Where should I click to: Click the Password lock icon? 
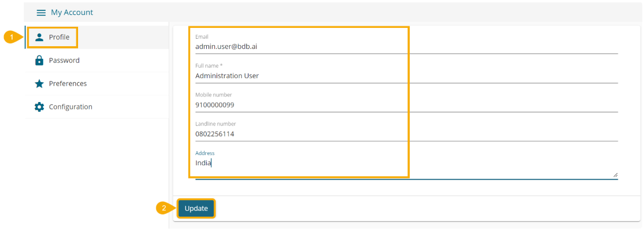[x=39, y=60]
